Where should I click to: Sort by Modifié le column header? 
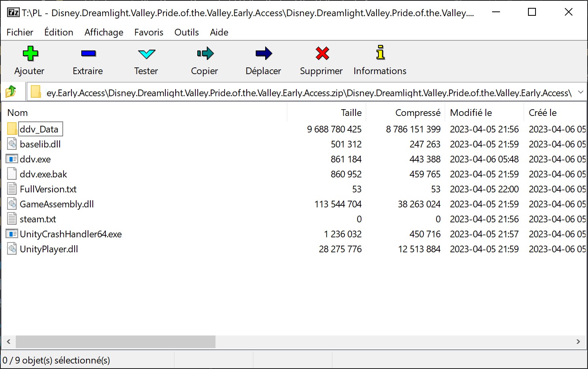471,113
